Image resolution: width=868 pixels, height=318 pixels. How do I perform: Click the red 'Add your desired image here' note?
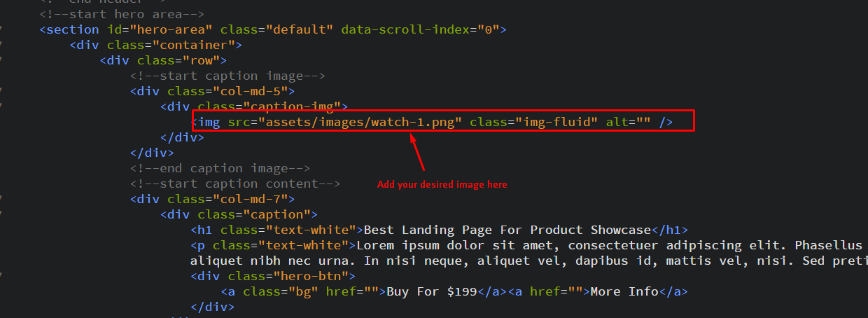point(442,185)
